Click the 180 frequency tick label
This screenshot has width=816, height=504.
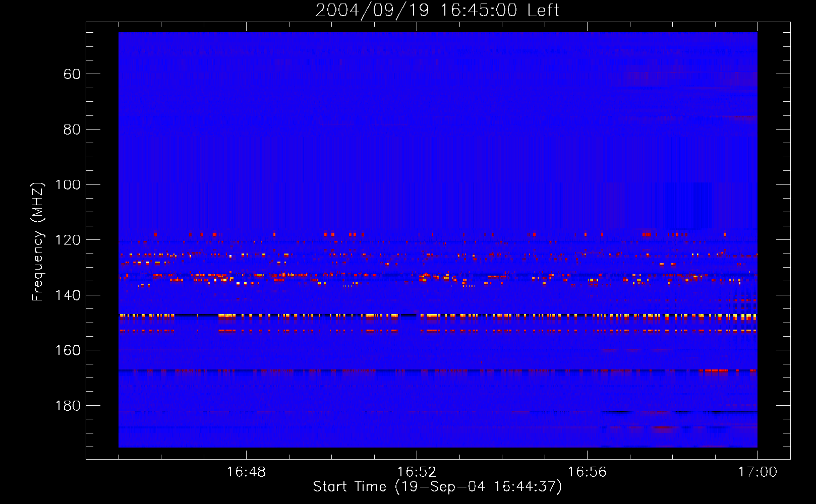[x=68, y=406]
